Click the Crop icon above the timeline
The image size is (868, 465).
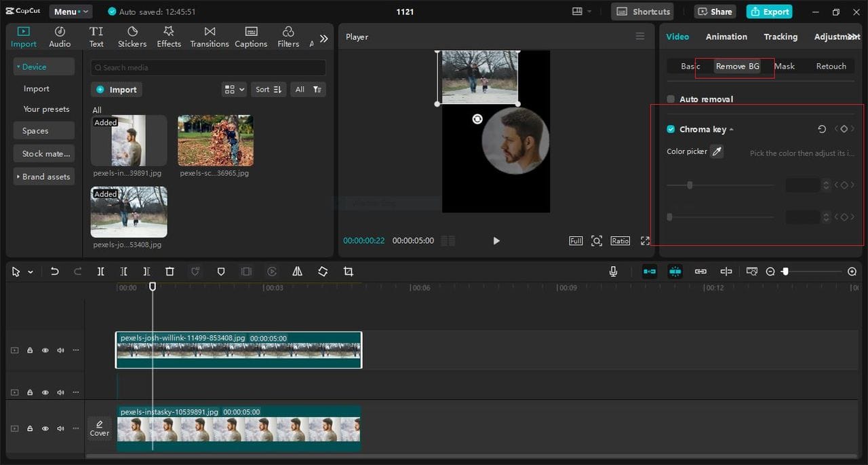(x=348, y=272)
